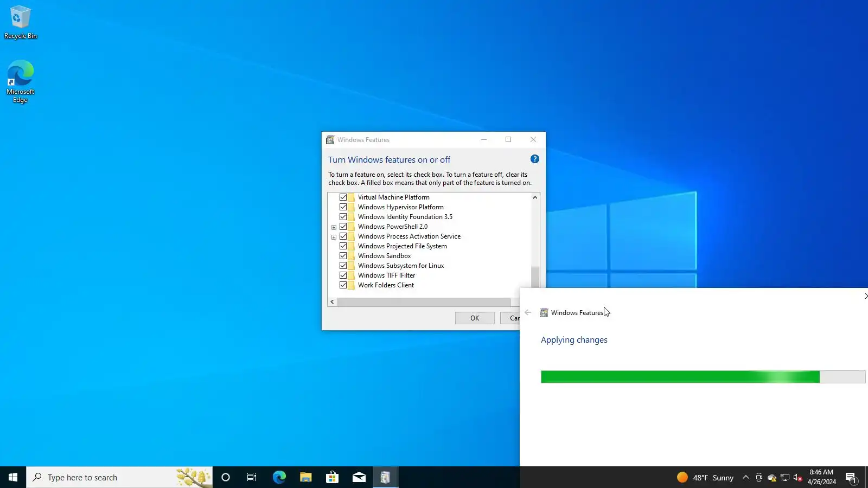Click the Windows Features title bar icon

coord(330,140)
